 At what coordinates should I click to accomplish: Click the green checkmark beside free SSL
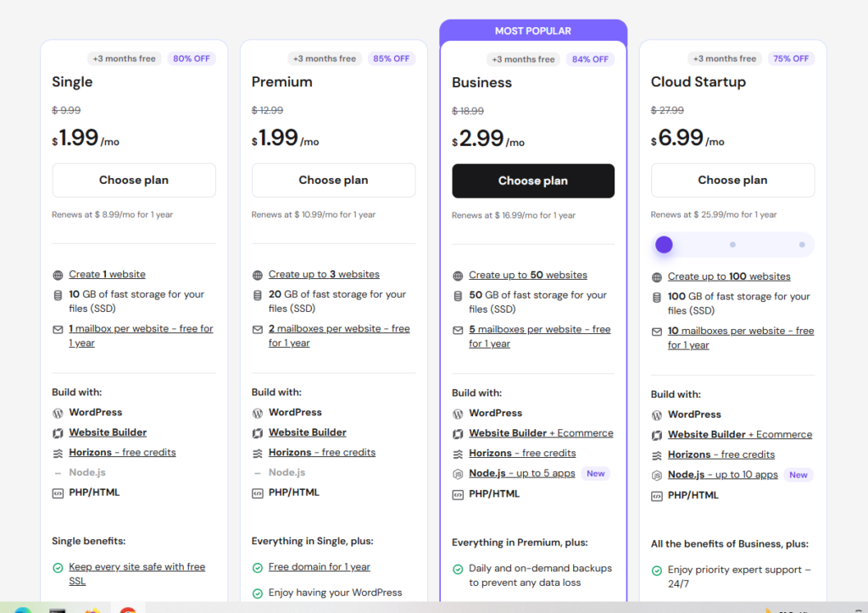click(x=58, y=568)
